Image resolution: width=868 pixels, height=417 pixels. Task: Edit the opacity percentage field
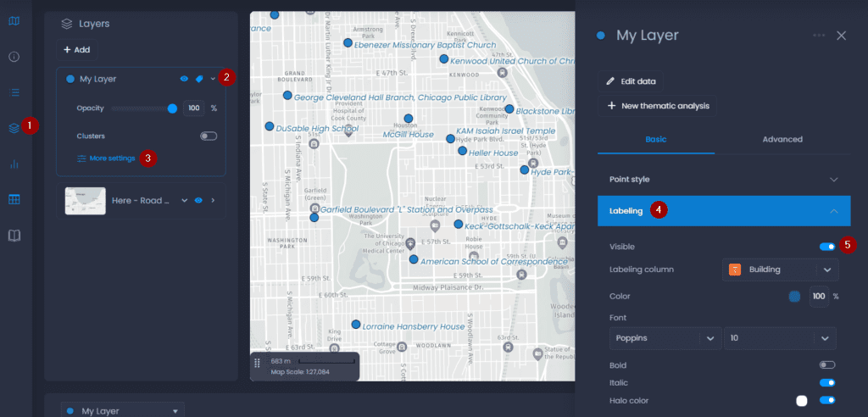(x=194, y=108)
